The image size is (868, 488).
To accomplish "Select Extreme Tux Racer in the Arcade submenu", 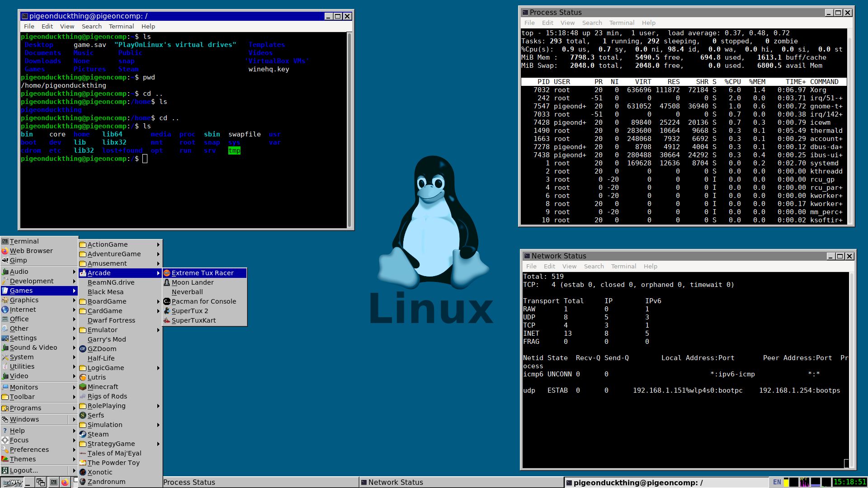I will pos(202,273).
